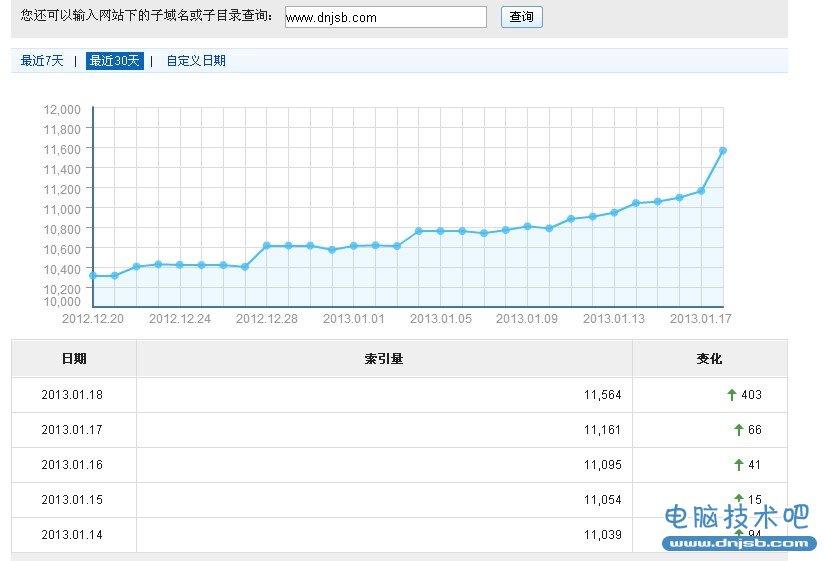Click the chart data point above 2013.01.13
Image resolution: width=824 pixels, height=561 pixels.
[614, 213]
